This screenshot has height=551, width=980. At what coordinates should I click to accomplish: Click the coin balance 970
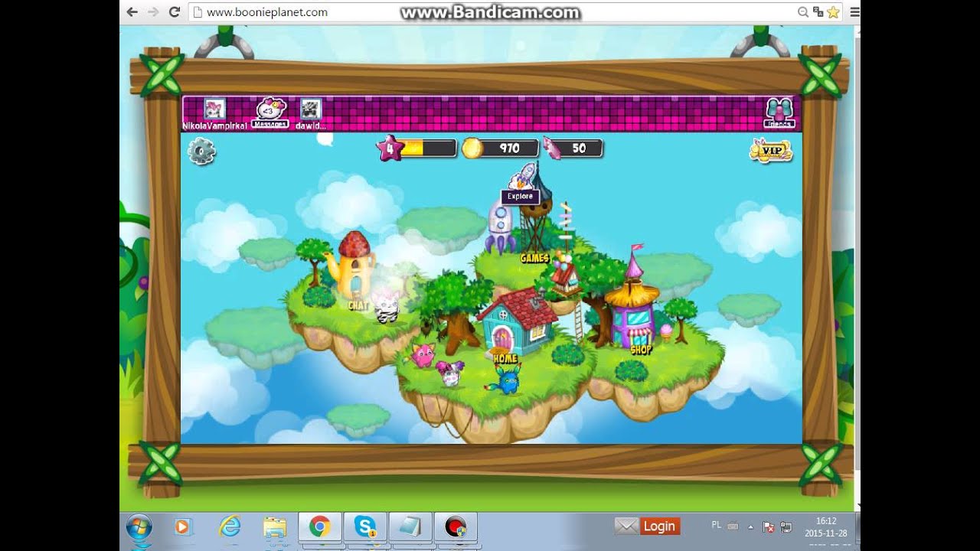(509, 148)
